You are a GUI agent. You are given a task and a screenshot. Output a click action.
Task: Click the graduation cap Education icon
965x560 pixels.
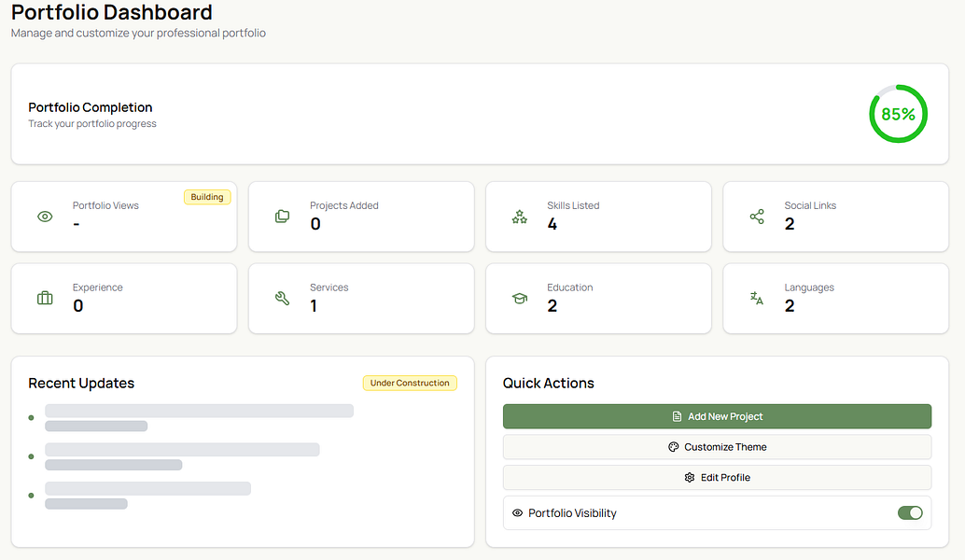click(520, 299)
